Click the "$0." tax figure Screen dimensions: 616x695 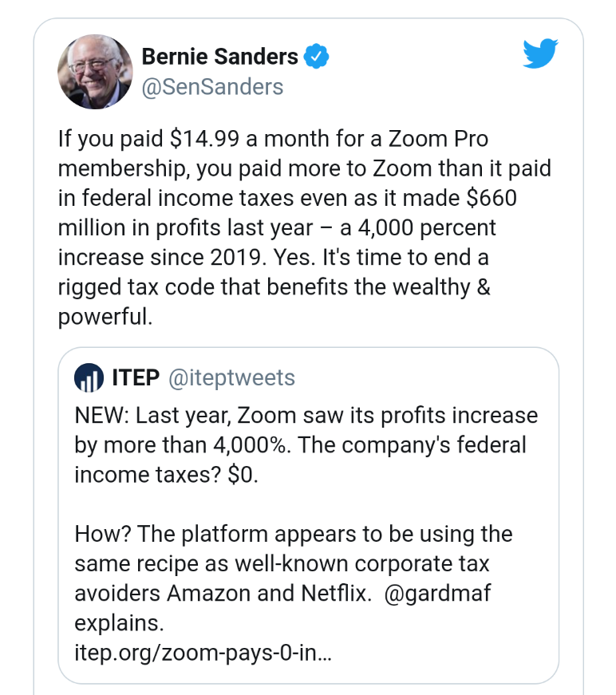pos(243,475)
